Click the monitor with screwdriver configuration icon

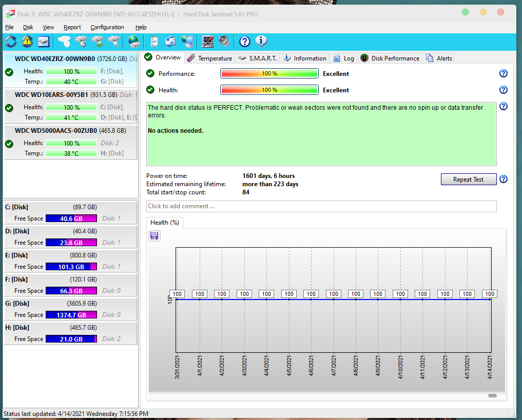coord(208,42)
